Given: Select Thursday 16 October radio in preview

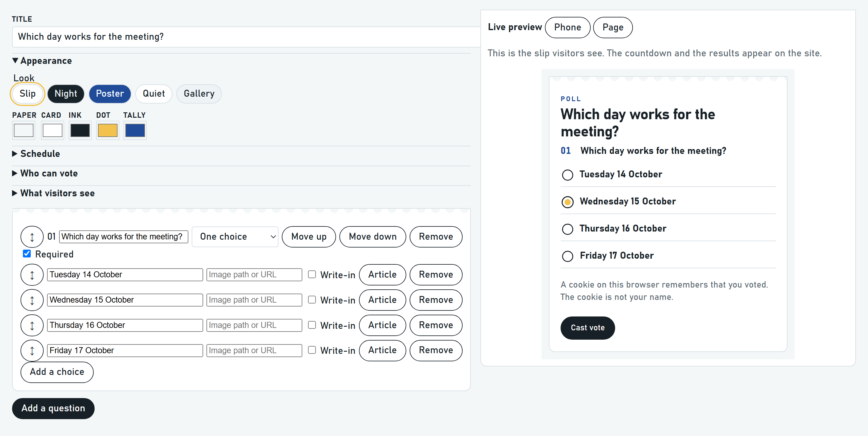Looking at the screenshot, I should 568,229.
